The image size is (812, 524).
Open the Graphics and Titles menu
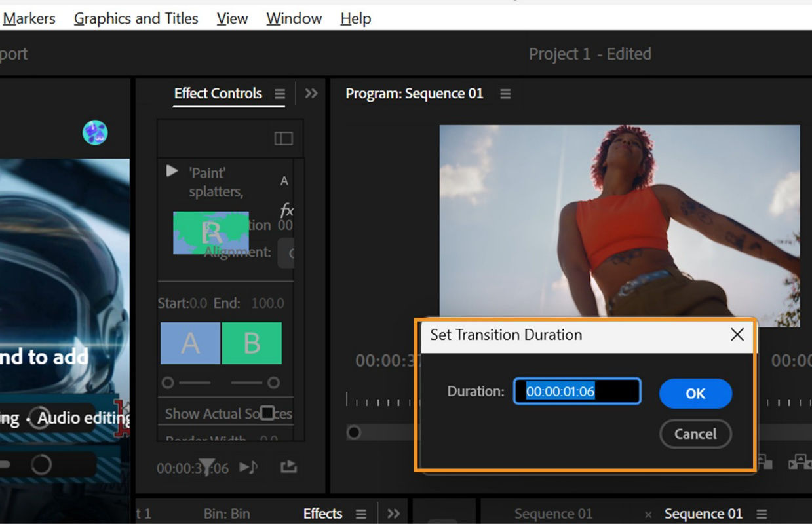point(136,18)
